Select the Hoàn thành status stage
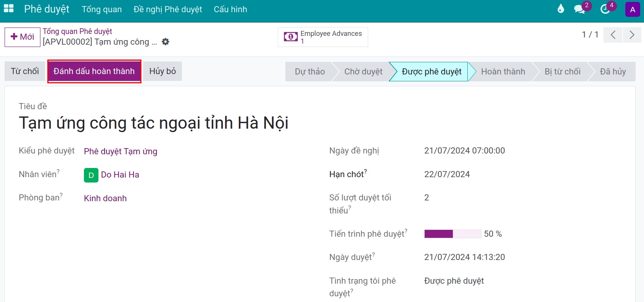This screenshot has width=644, height=302. (503, 71)
